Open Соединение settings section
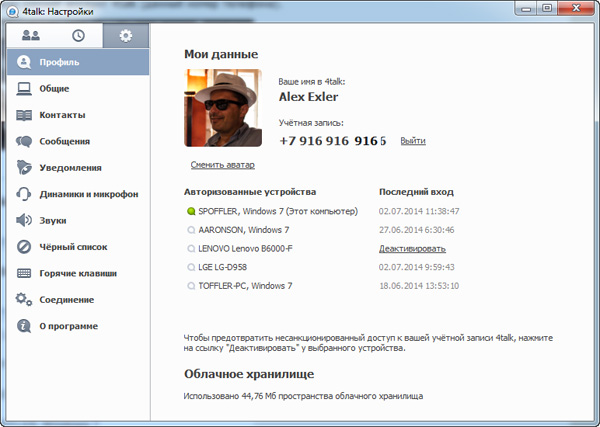The height and width of the screenshot is (427, 600). (67, 299)
